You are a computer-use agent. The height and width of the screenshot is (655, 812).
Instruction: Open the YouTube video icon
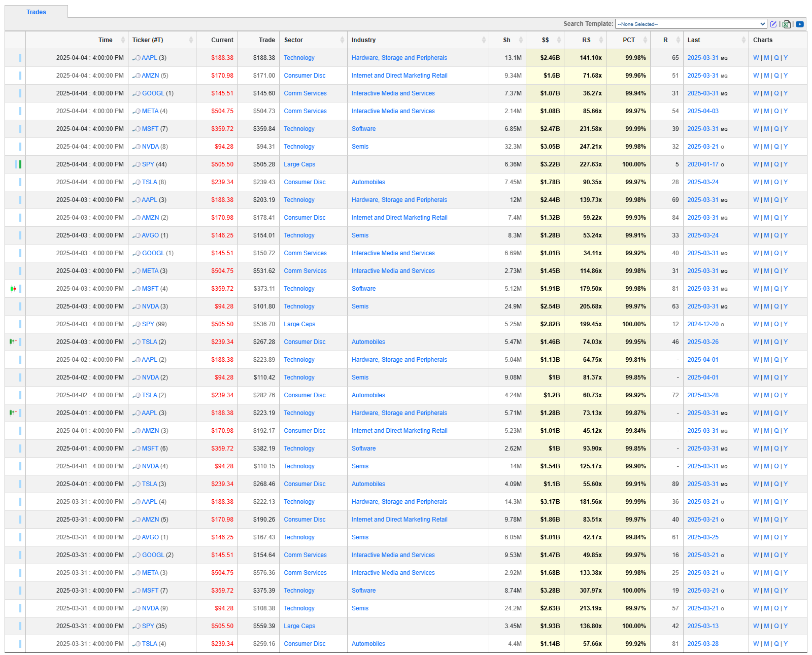(800, 24)
